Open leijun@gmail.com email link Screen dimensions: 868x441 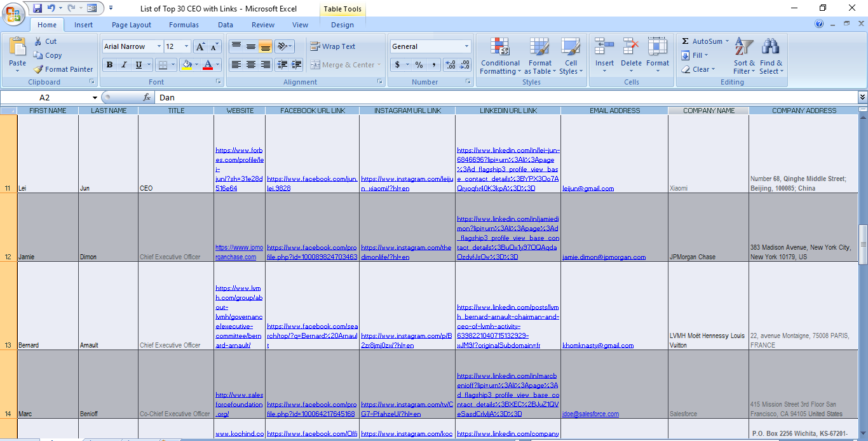tap(588, 189)
